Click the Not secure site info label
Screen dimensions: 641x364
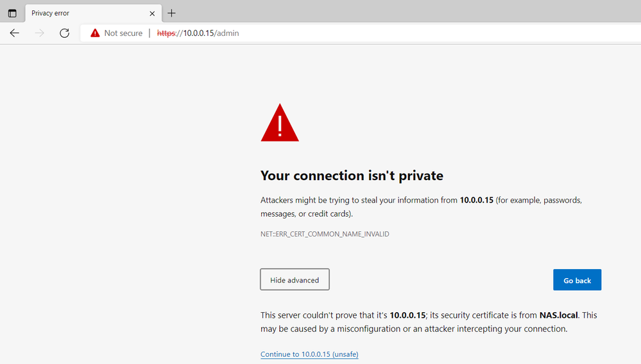pos(123,33)
